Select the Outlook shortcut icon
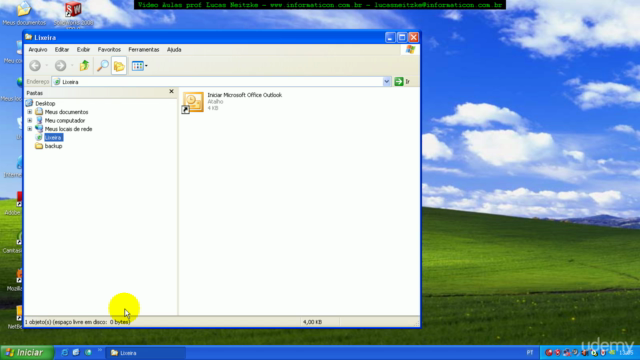The height and width of the screenshot is (360, 640). (193, 102)
